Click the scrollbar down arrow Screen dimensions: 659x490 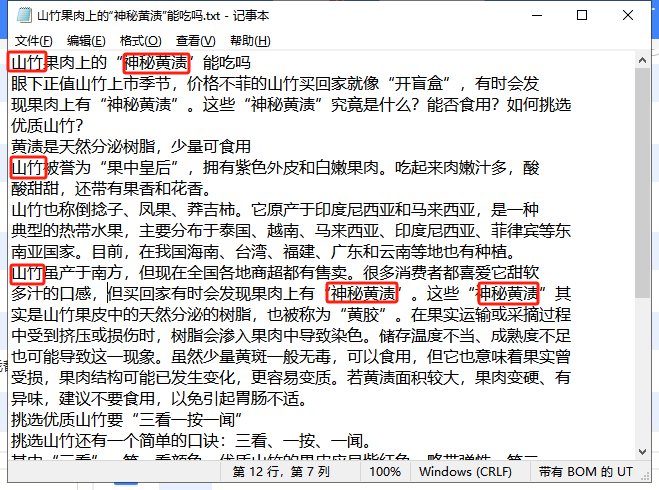point(642,452)
